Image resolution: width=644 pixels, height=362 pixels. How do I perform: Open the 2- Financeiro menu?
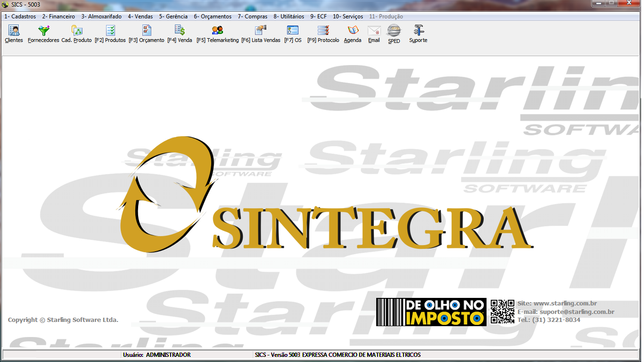click(x=58, y=16)
